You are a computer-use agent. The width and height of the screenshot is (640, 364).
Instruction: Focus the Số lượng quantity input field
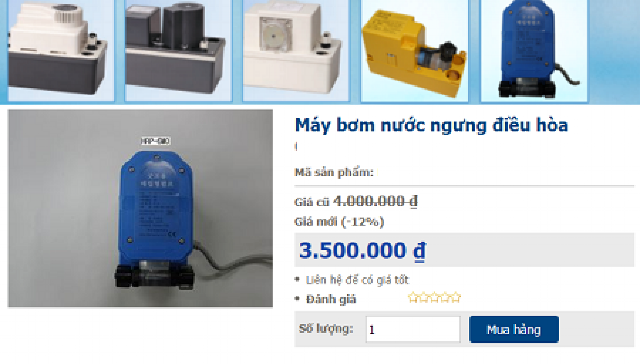(x=413, y=329)
